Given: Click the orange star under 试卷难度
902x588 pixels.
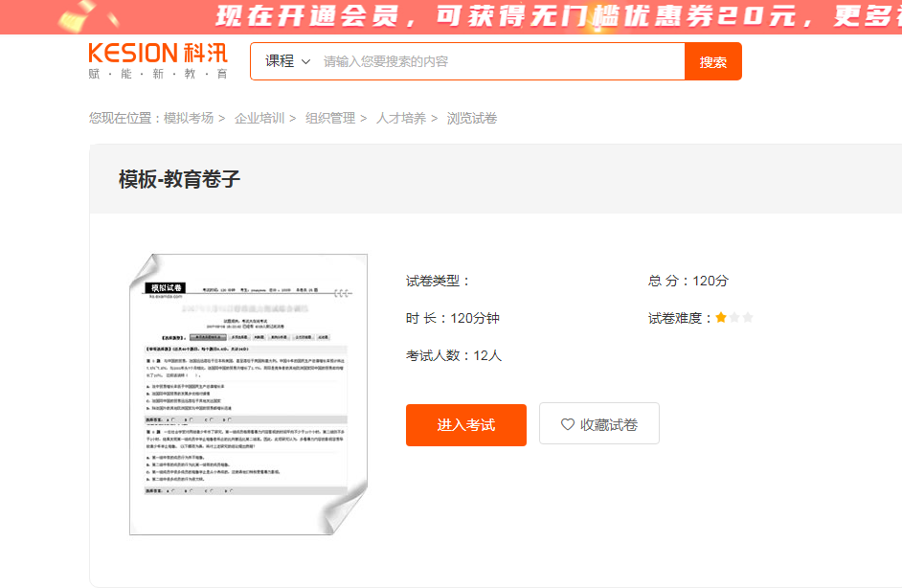Looking at the screenshot, I should pos(721,316).
